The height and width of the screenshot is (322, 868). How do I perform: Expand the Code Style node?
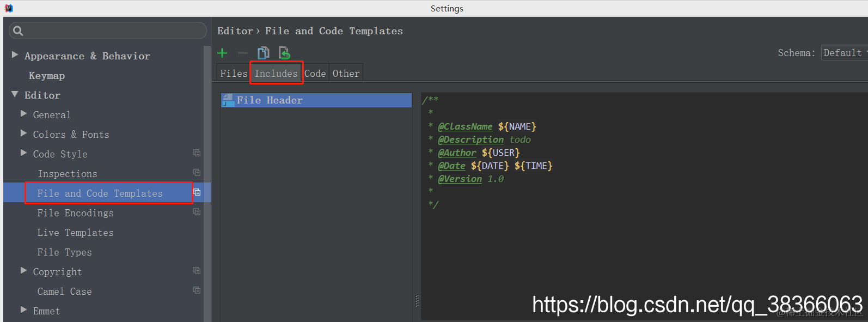(x=24, y=153)
